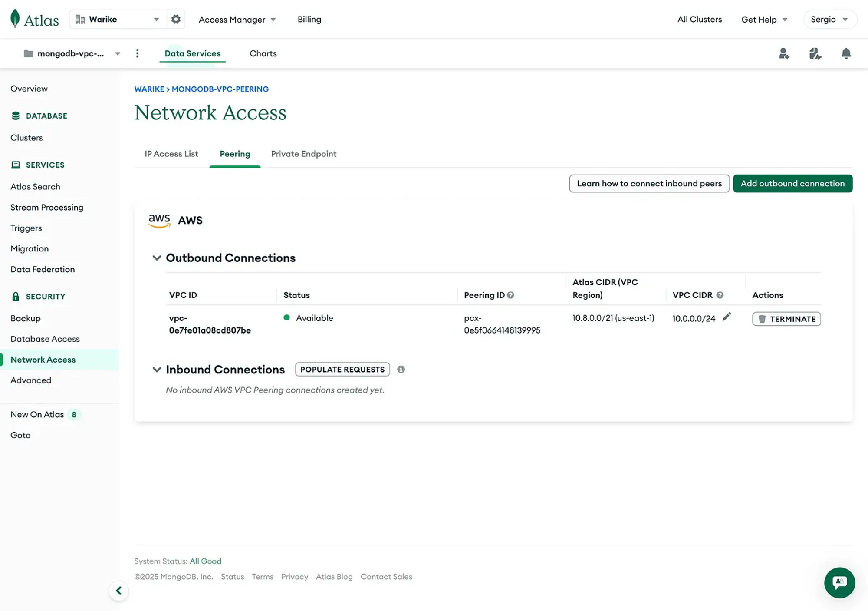Terminate the outbound peering connection

786,319
